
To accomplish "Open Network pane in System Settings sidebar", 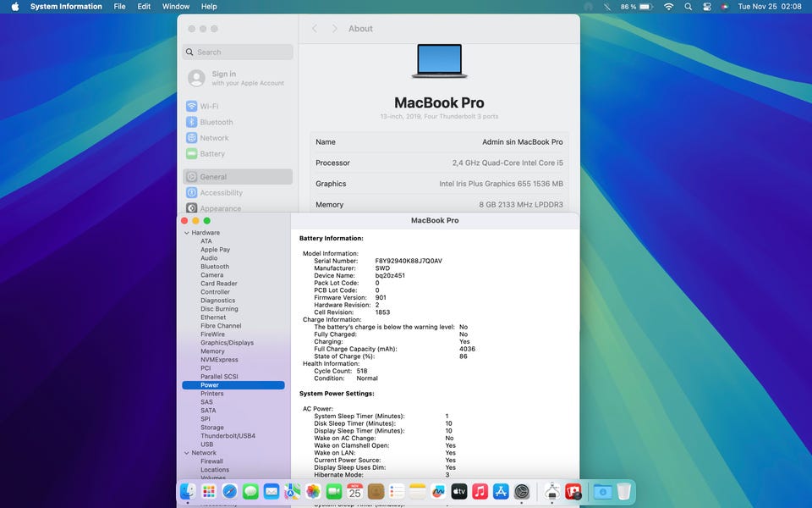I will pos(238,138).
